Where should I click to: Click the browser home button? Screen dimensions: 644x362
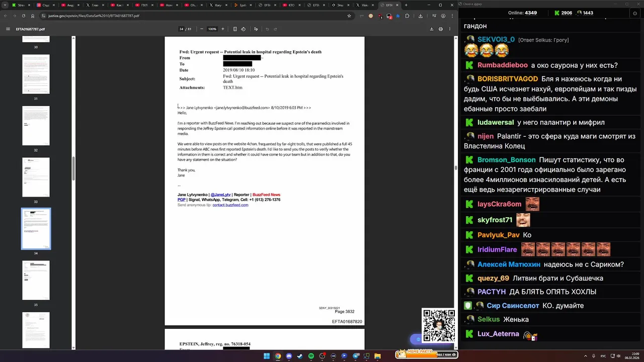coord(33,16)
